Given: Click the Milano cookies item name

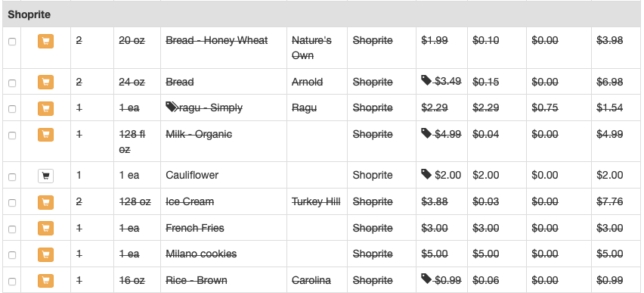Looking at the screenshot, I should coord(201,254).
